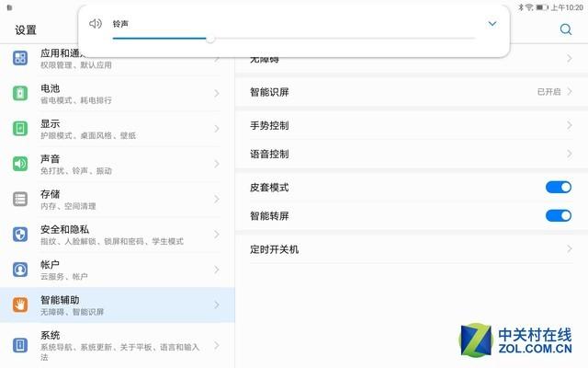Open the 显示 settings entry
588x368 pixels.
click(x=117, y=129)
